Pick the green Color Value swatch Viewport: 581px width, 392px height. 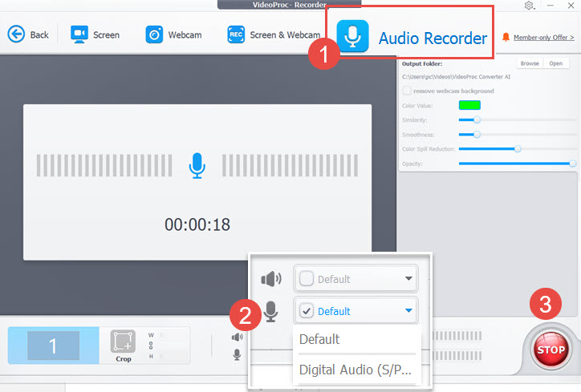pos(469,105)
